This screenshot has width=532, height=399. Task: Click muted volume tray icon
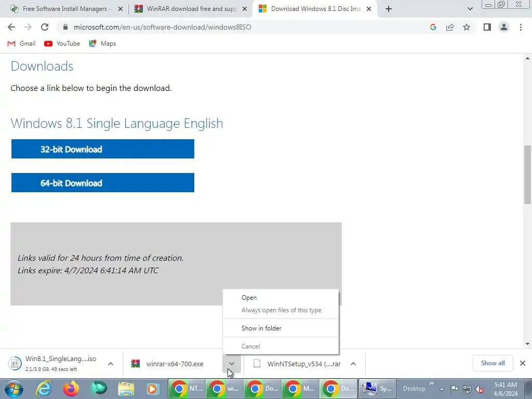tap(480, 389)
